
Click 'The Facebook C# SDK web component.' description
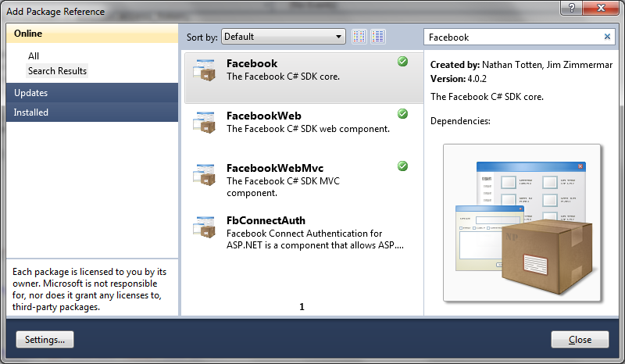tap(308, 129)
